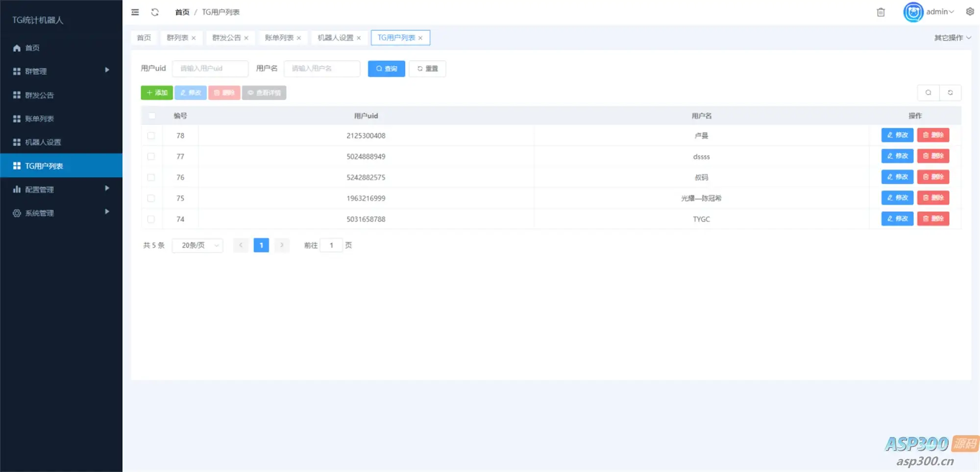Click page 1 pagination button
Viewport: 980px width, 472px height.
(261, 245)
